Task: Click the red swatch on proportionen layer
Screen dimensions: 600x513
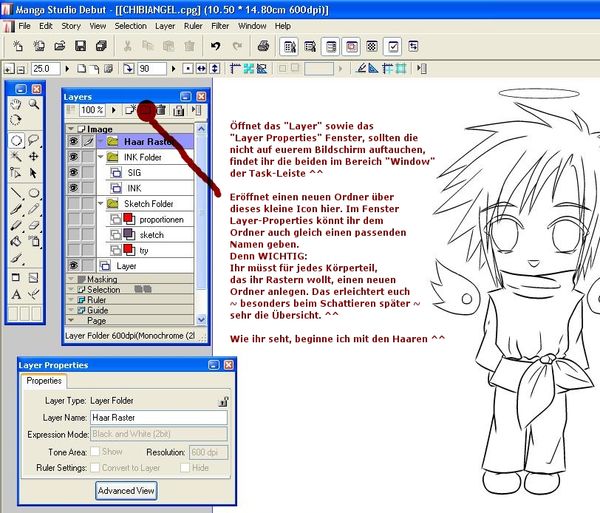Action: pyautogui.click(x=129, y=219)
